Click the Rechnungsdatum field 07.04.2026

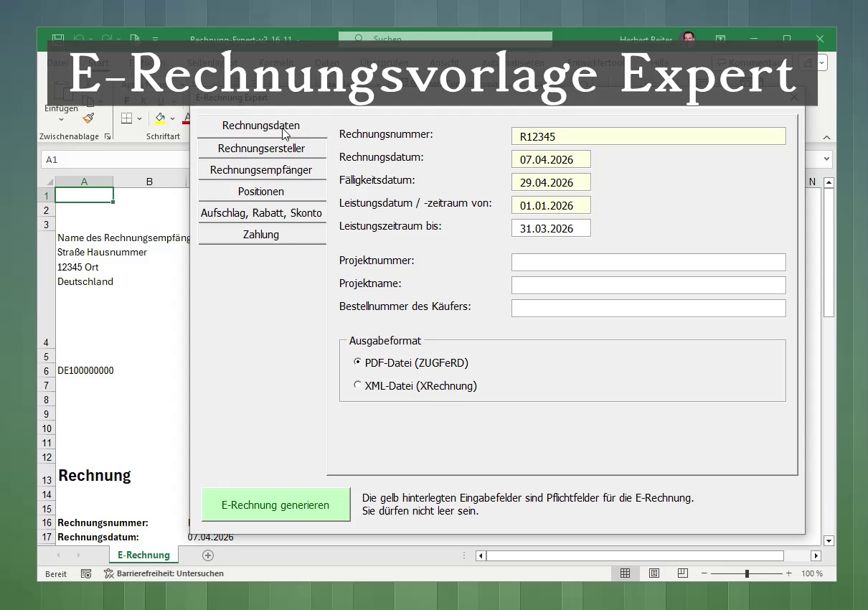click(x=551, y=159)
